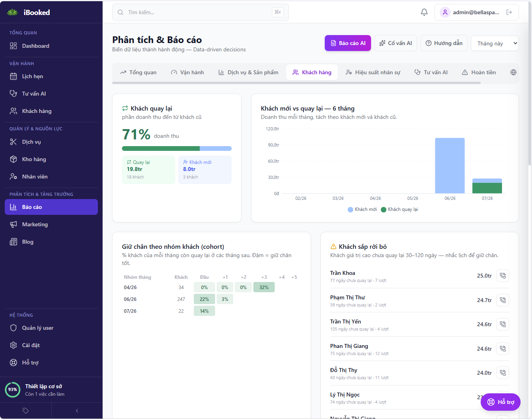The height and width of the screenshot is (419, 532).
Task: Click the page vertical scrollbar
Action: coord(530,83)
